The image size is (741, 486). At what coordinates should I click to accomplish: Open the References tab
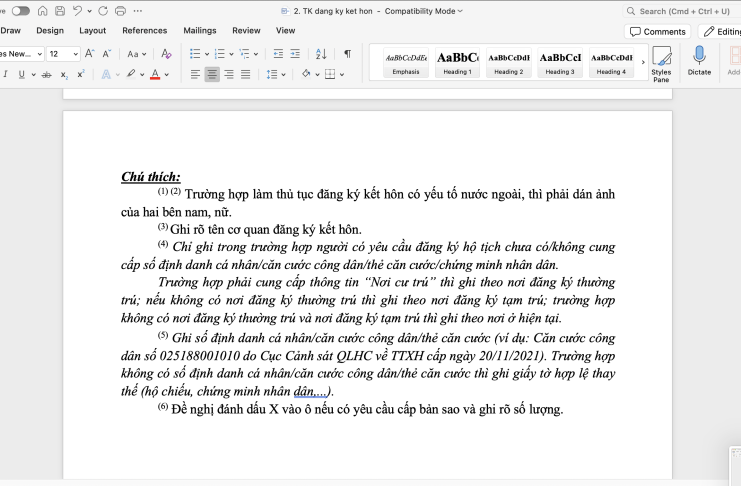coord(145,30)
